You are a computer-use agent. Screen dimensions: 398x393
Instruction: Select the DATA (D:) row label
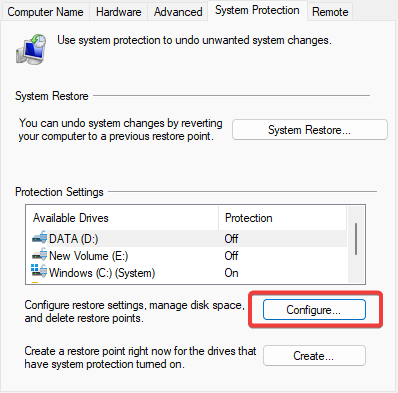point(73,239)
